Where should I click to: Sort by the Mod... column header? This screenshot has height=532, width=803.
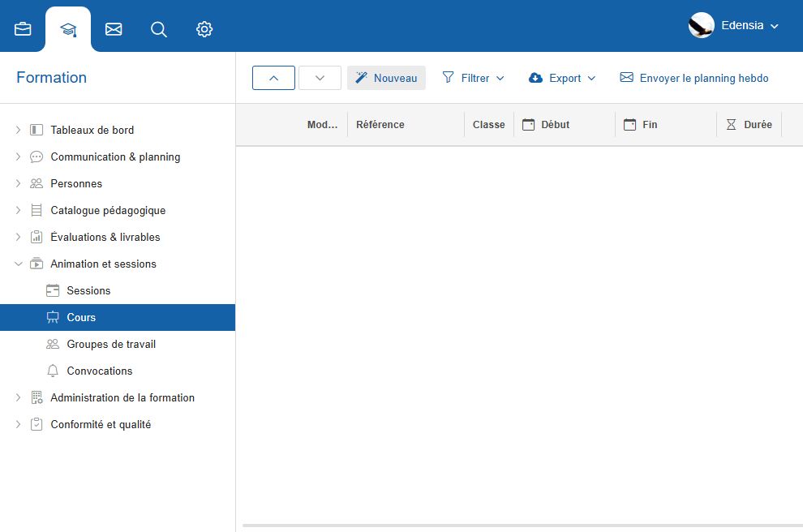pyautogui.click(x=322, y=124)
